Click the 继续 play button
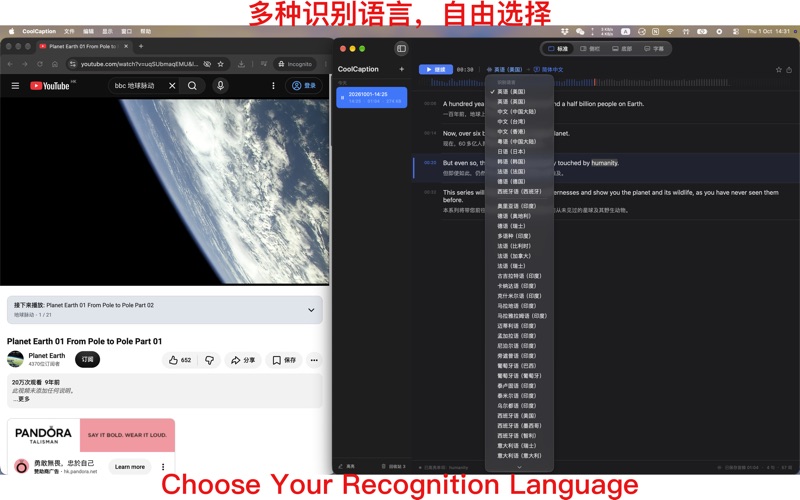This screenshot has width=800, height=500. pos(436,69)
